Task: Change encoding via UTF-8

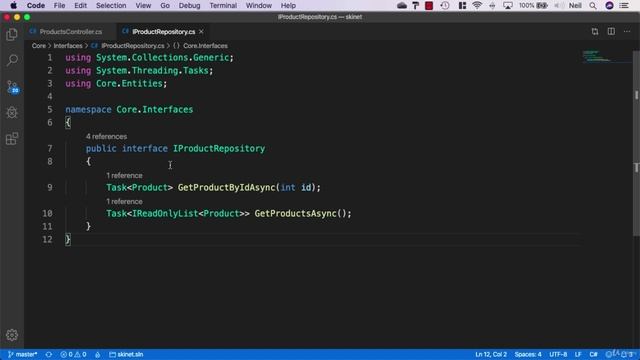Action: pos(558,354)
